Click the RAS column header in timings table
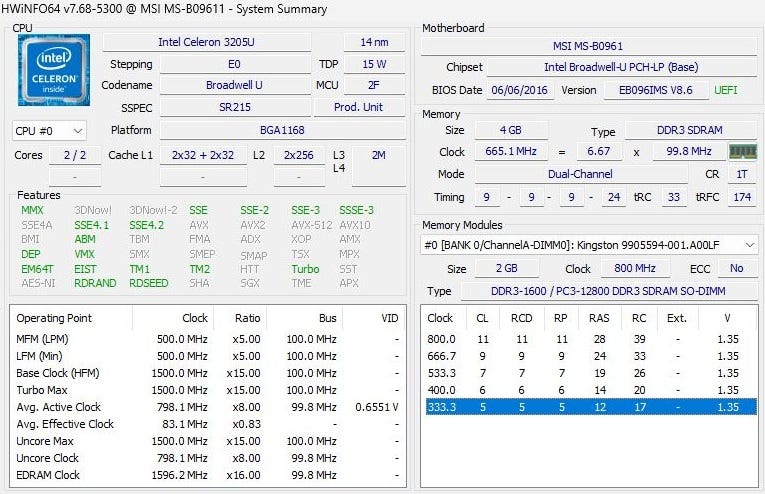Viewport: 765px width, 494px height. coord(598,318)
